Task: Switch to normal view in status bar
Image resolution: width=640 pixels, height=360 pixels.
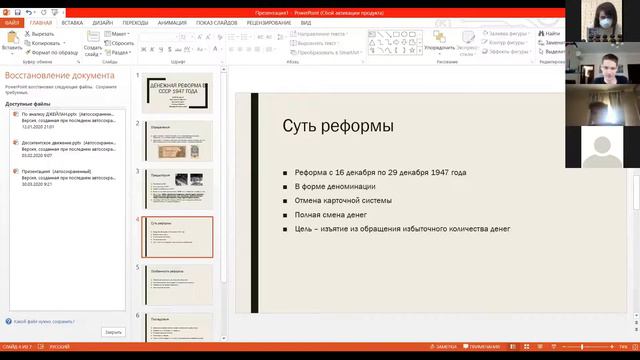Action: 513,347
